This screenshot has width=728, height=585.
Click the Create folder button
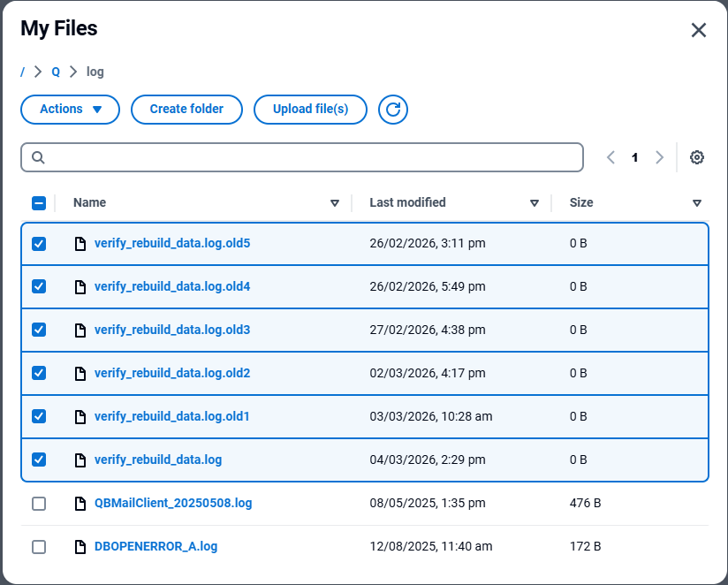click(x=186, y=110)
